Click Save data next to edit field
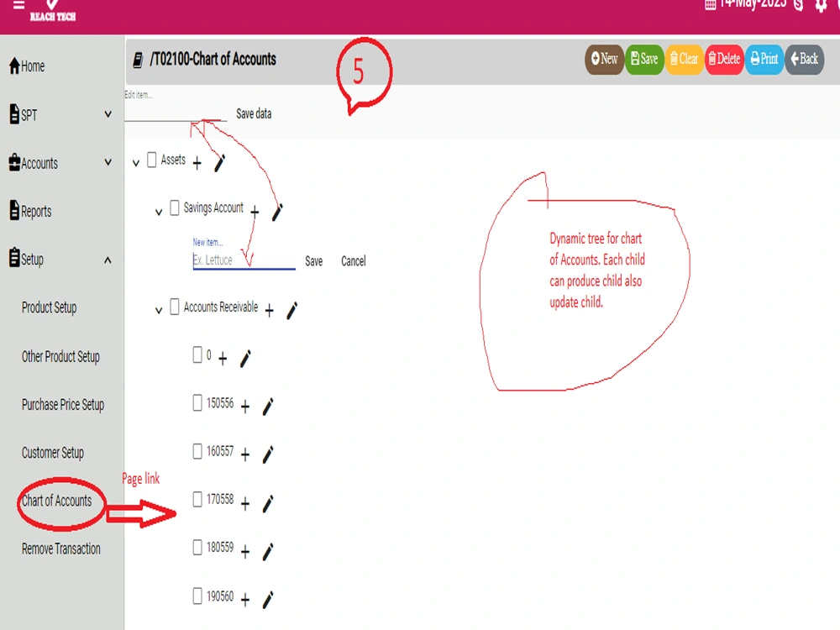Image resolution: width=840 pixels, height=630 pixels. pos(254,113)
